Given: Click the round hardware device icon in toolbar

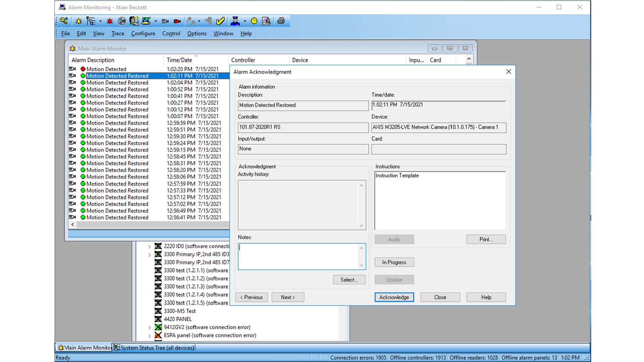Looking at the screenshot, I should coord(122,21).
